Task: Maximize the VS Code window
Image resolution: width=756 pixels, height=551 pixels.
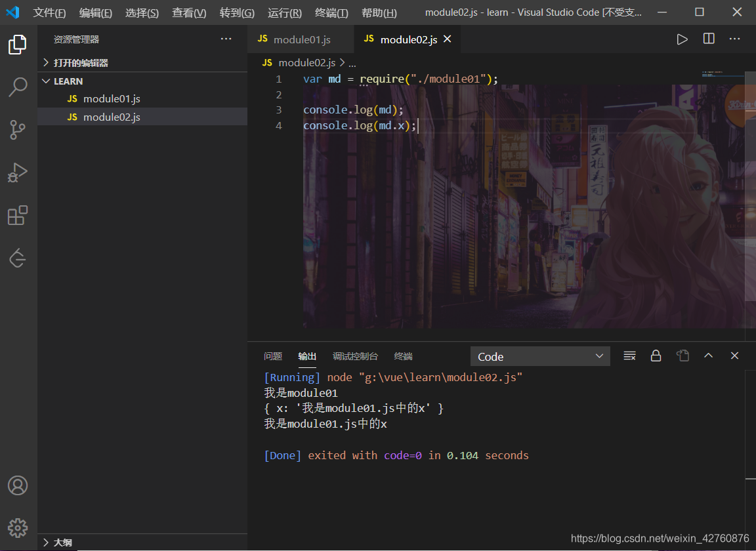Action: 700,12
